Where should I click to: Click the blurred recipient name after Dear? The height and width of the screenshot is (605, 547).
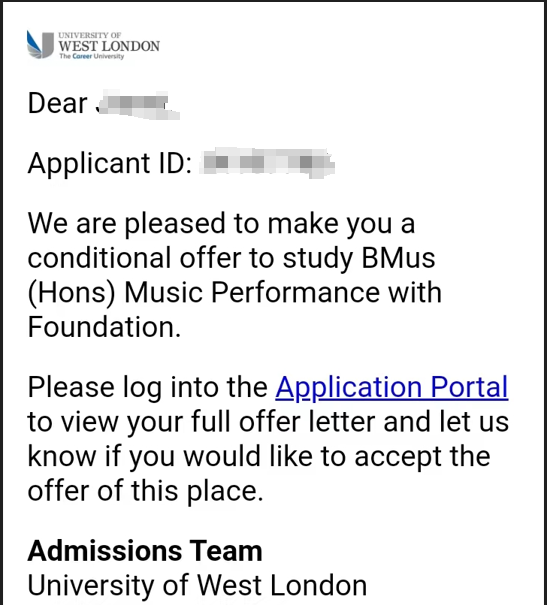pos(137,105)
